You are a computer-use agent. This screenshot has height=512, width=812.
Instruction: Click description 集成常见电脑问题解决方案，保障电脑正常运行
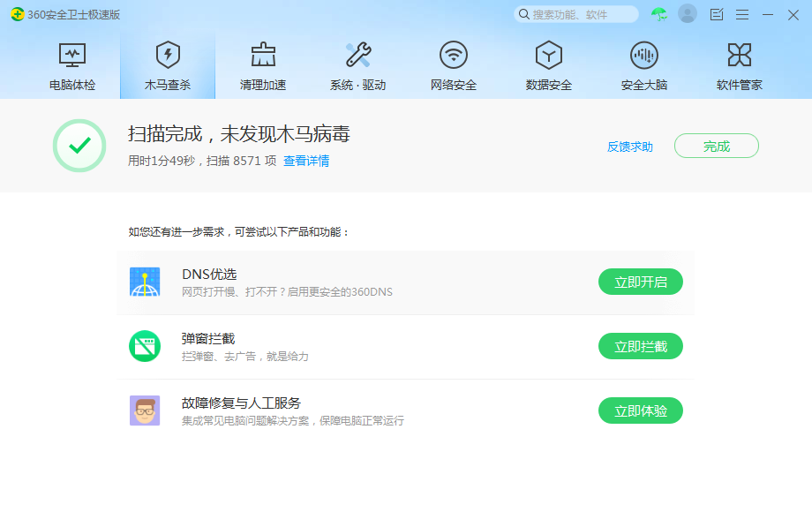293,421
